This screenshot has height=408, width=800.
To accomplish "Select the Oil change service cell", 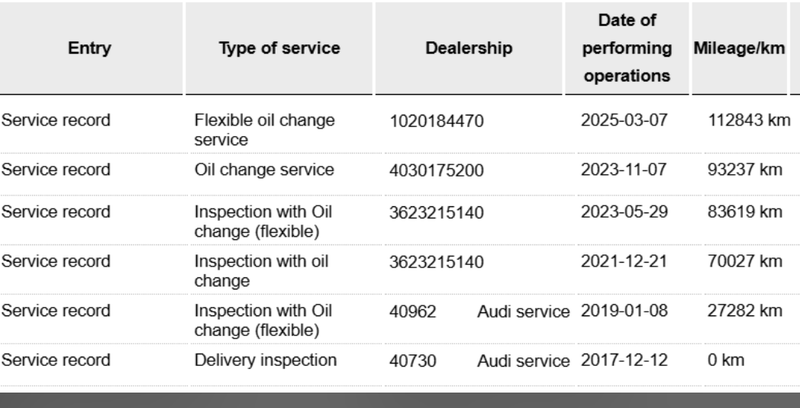I will click(264, 170).
